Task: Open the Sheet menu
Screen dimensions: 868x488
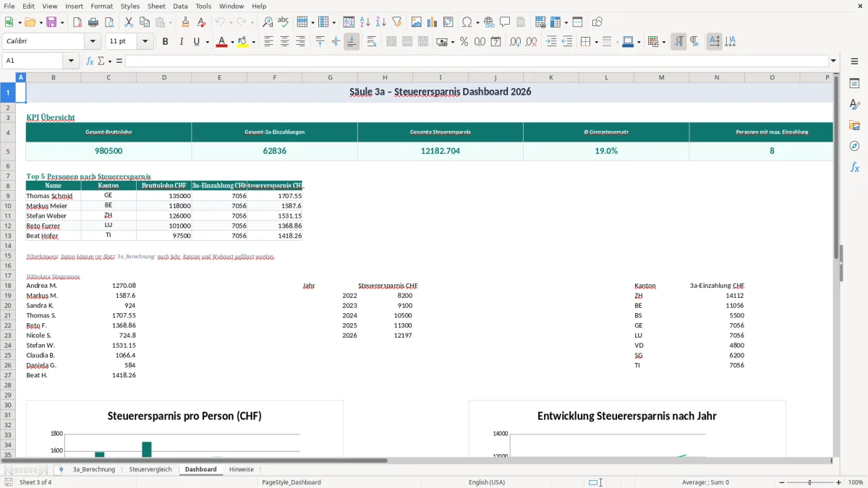Action: point(156,6)
